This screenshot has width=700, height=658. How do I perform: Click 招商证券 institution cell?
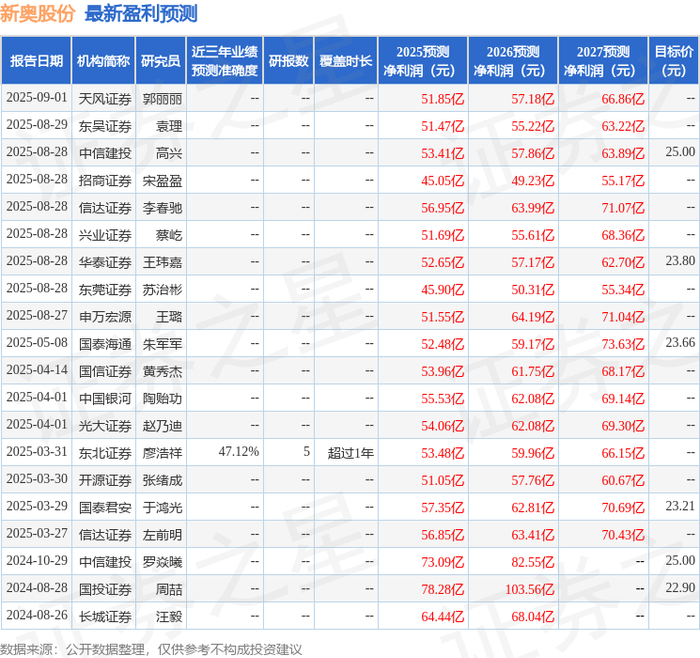click(x=105, y=180)
